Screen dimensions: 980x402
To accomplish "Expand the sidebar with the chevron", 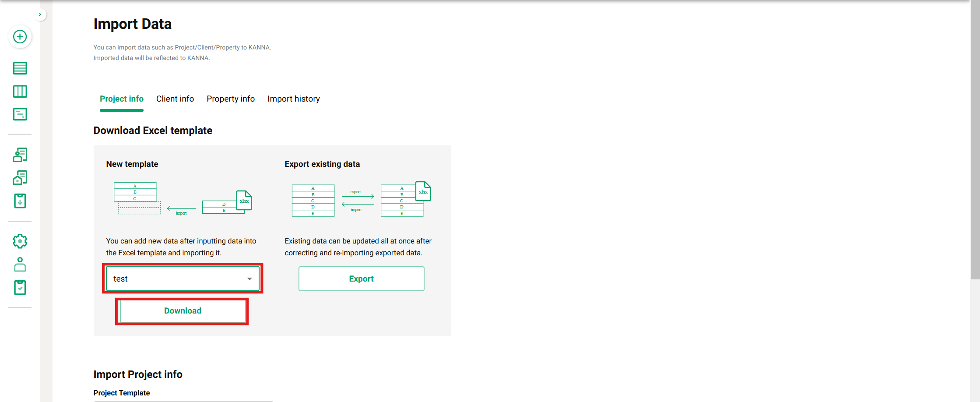I will pos(40,14).
